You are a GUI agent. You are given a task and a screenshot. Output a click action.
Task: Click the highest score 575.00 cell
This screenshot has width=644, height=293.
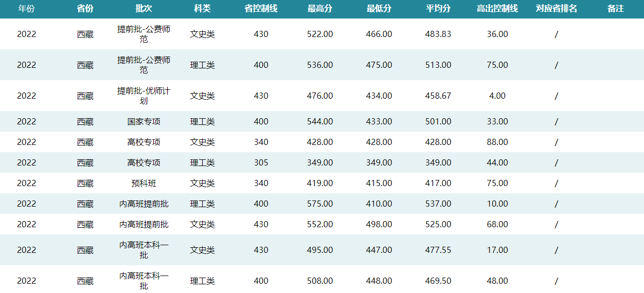coord(319,204)
